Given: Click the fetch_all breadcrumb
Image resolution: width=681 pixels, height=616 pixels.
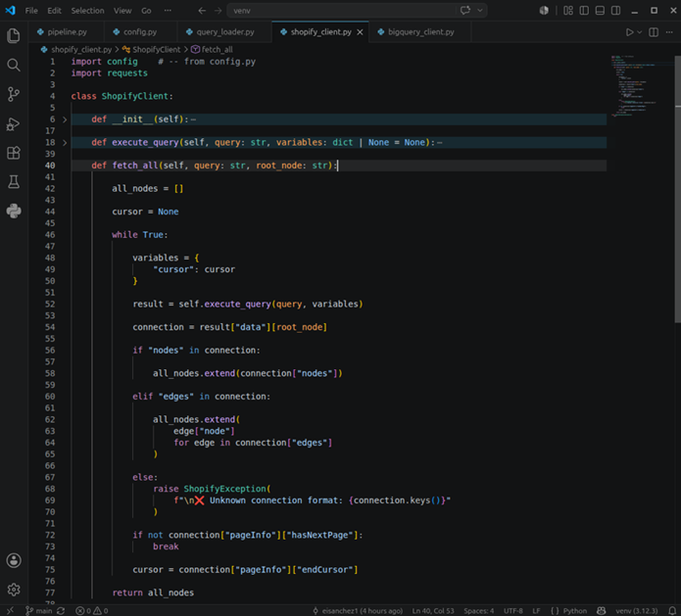Looking at the screenshot, I should point(212,50).
